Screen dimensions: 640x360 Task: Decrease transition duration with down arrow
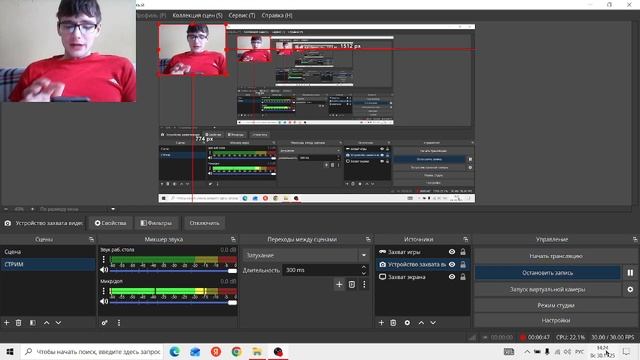[x=364, y=273]
